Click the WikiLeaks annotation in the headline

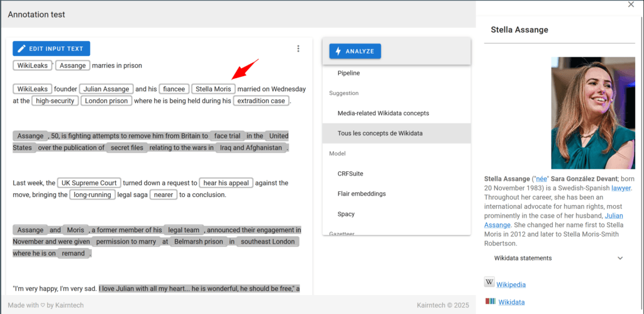[x=33, y=65]
